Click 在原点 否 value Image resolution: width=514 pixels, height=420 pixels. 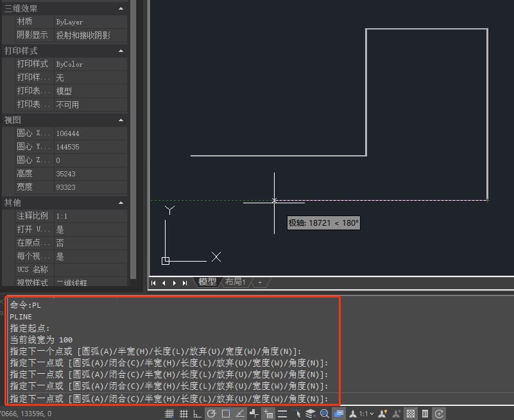90,243
